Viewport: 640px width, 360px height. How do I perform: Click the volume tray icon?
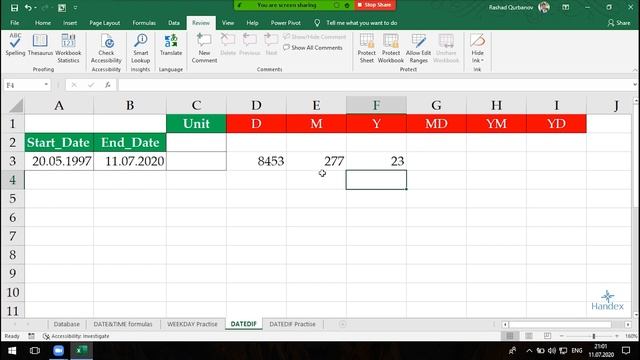[x=552, y=351]
